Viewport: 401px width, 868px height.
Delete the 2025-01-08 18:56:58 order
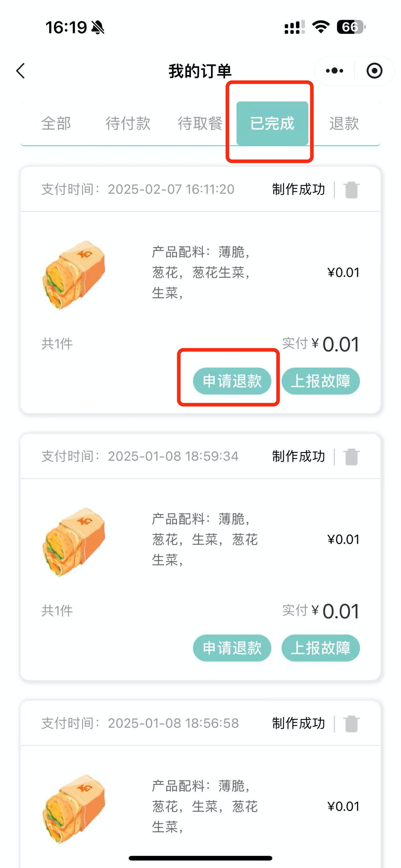[351, 723]
